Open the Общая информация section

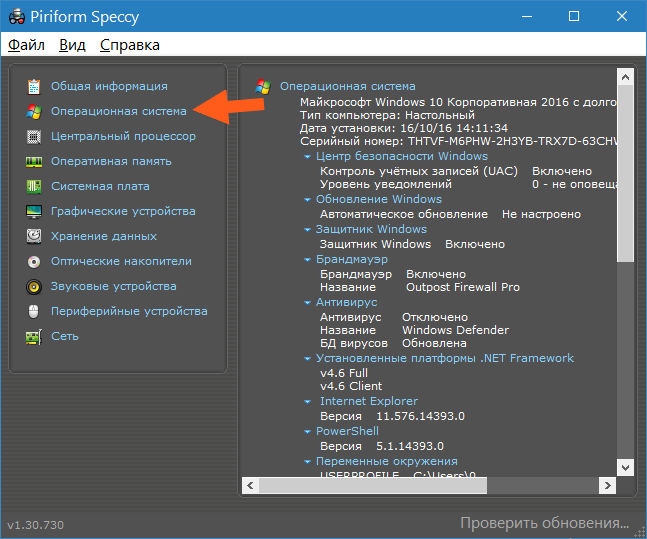(x=109, y=86)
